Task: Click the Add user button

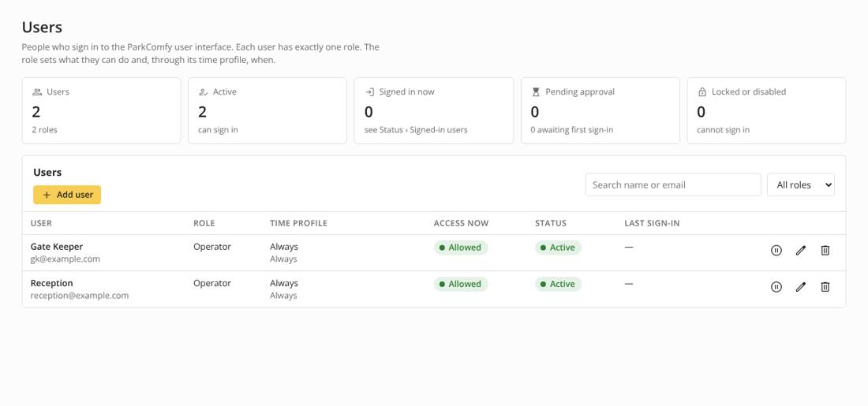Action: [67, 195]
